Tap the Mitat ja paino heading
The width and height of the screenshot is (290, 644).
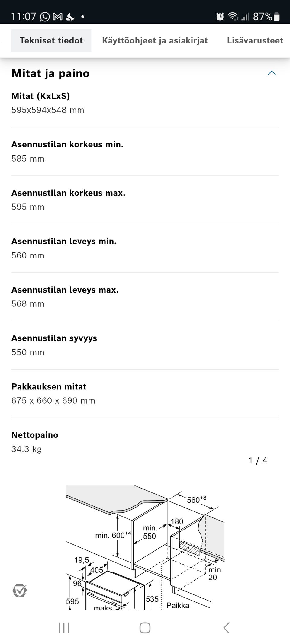click(x=50, y=73)
